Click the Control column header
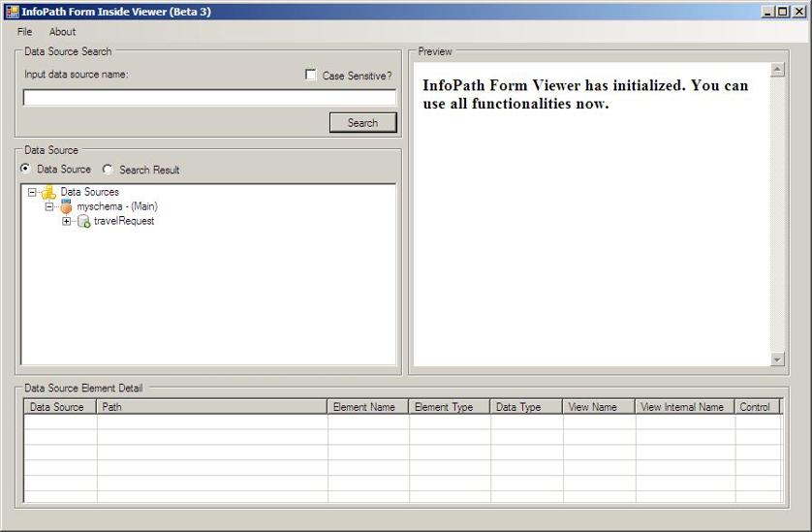Image resolution: width=812 pixels, height=532 pixels. (x=758, y=407)
